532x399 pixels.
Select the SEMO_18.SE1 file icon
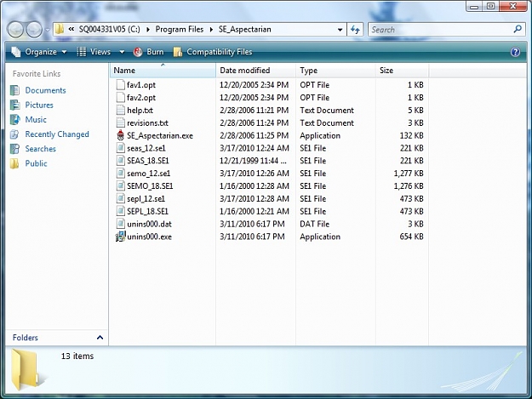(x=121, y=185)
